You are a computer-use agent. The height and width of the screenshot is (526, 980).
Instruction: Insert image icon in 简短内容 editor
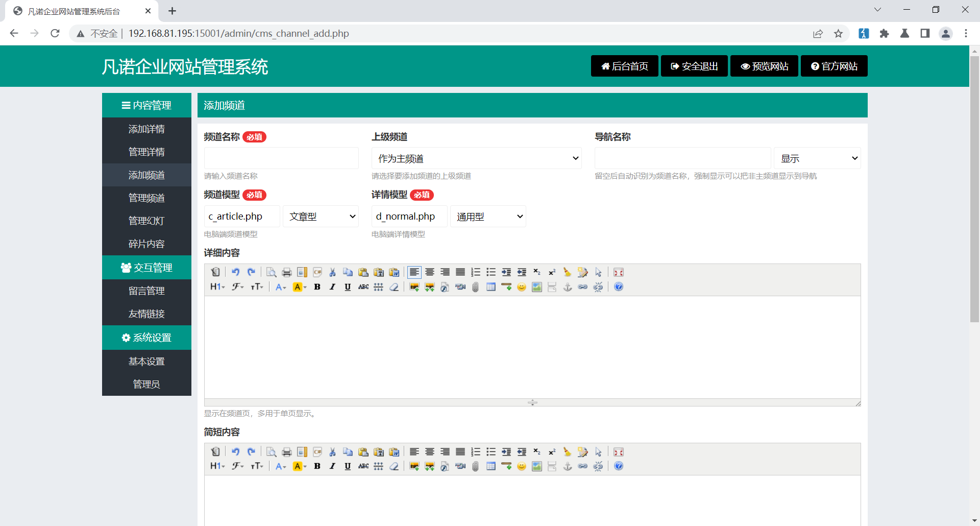point(414,466)
